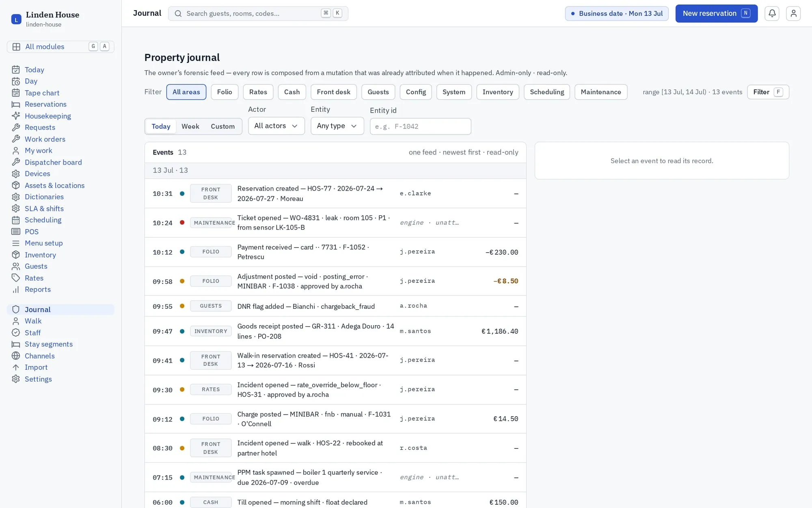The image size is (812, 508).
Task: Select the Goods receipt posted GR-311 event
Action: click(x=335, y=331)
